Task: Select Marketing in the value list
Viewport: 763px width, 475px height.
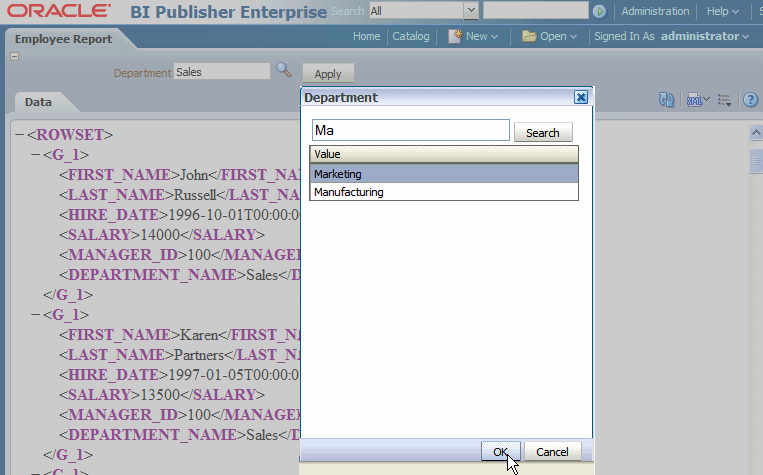Action: (444, 174)
